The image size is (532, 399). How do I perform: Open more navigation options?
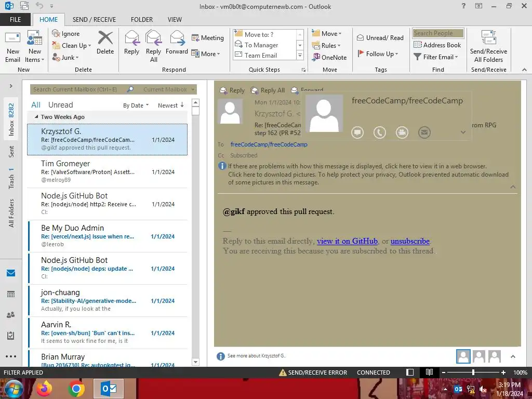click(x=11, y=356)
